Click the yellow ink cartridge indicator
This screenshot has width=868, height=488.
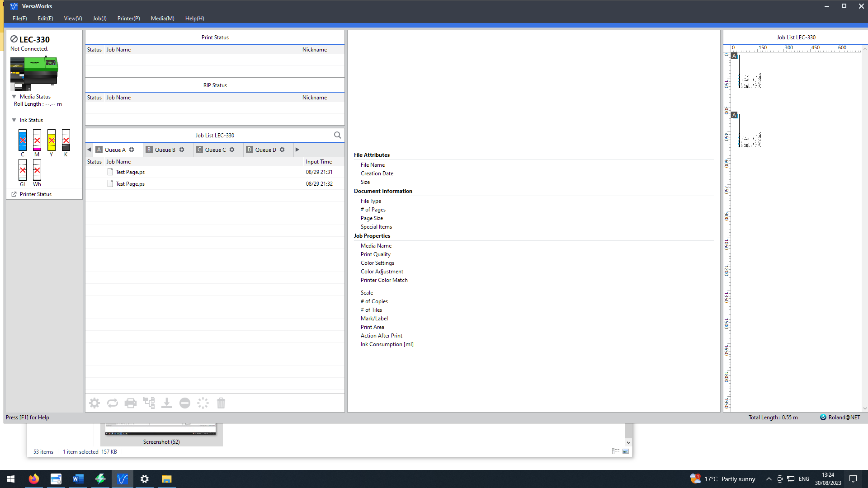pyautogui.click(x=52, y=140)
